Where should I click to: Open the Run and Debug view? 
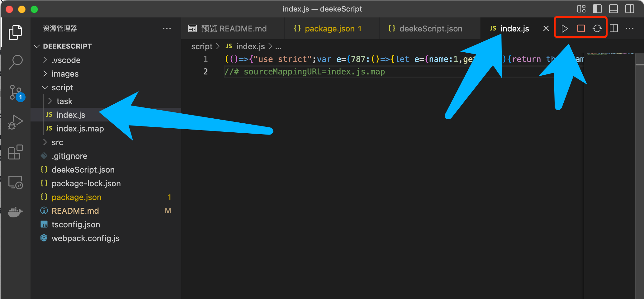(x=16, y=122)
